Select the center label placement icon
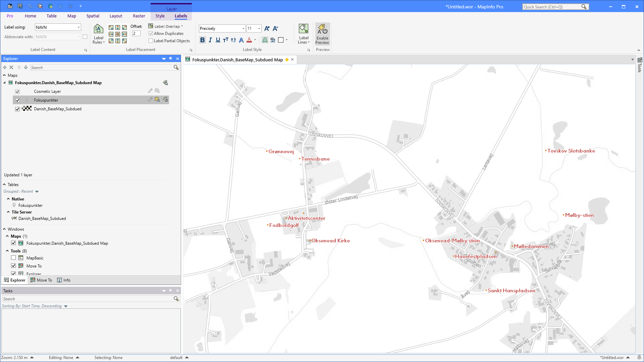 coord(118,34)
